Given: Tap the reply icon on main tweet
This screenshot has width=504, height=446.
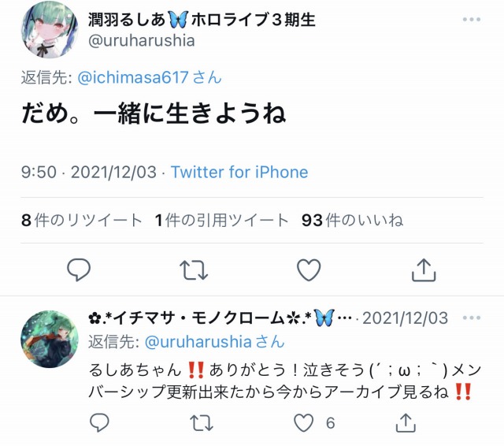Looking at the screenshot, I should [79, 270].
